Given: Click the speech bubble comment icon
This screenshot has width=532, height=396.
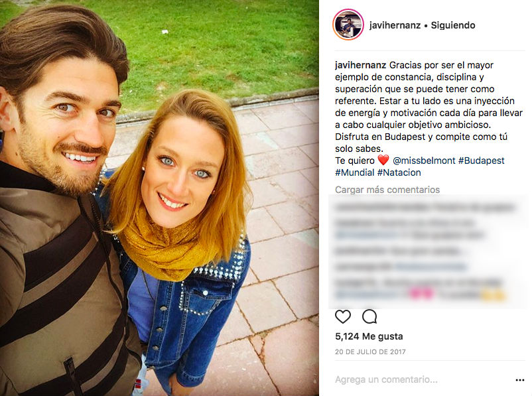Looking at the screenshot, I should coord(369,316).
